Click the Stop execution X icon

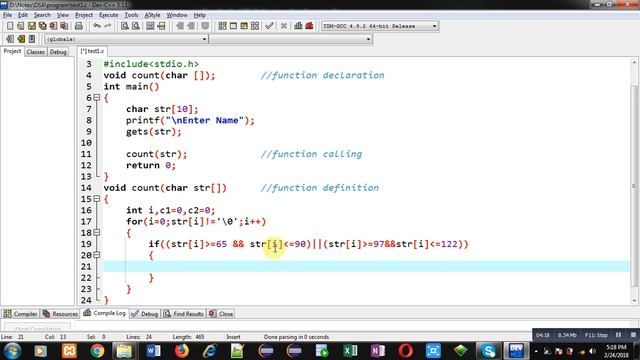pos(284,26)
